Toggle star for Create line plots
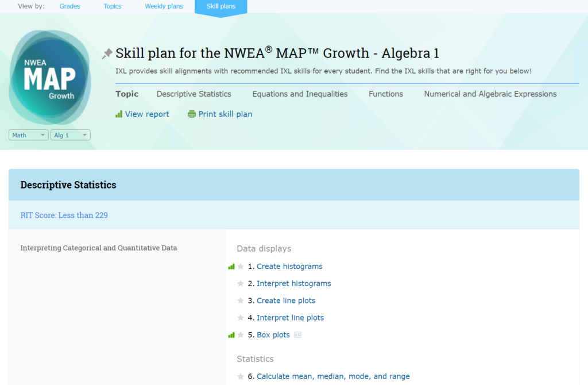The height and width of the screenshot is (385, 588). [241, 301]
